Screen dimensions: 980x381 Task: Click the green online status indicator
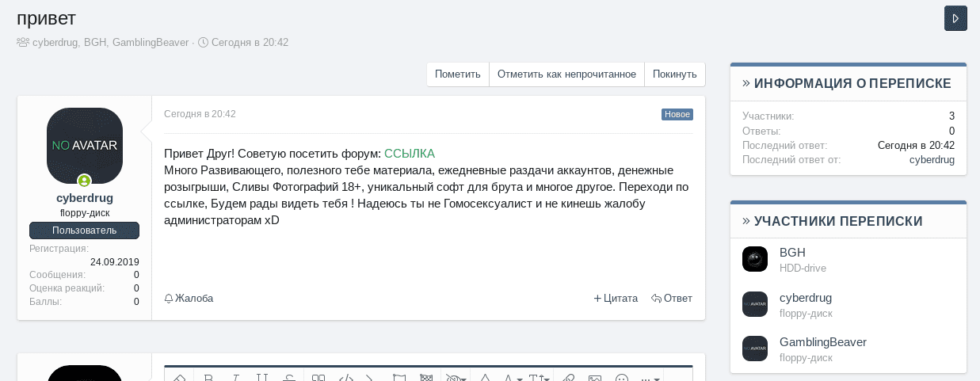click(84, 181)
